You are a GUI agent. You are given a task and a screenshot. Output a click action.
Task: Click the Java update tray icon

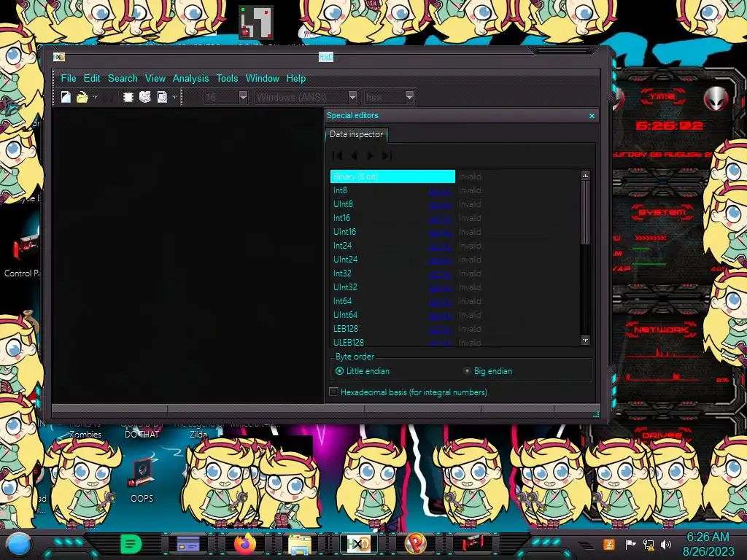click(609, 544)
